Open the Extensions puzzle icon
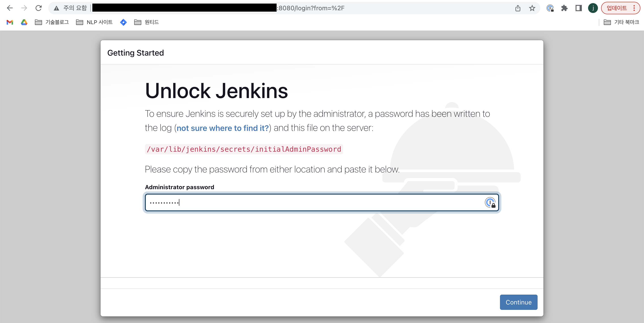Image resolution: width=644 pixels, height=323 pixels. [564, 8]
